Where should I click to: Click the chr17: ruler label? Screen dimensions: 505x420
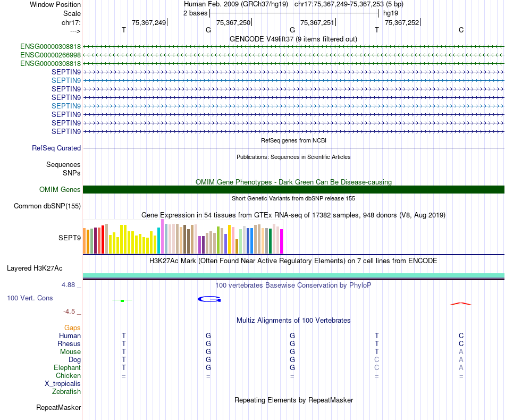tap(71, 22)
